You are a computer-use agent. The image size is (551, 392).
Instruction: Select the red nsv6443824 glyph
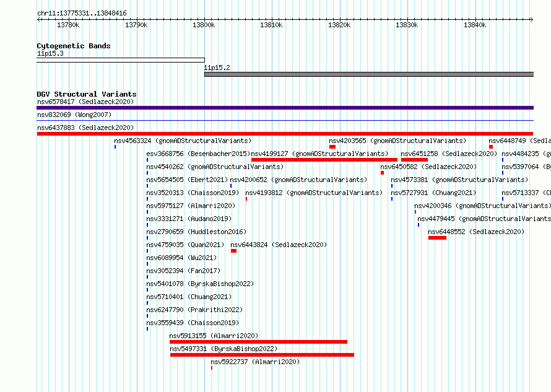(x=233, y=251)
